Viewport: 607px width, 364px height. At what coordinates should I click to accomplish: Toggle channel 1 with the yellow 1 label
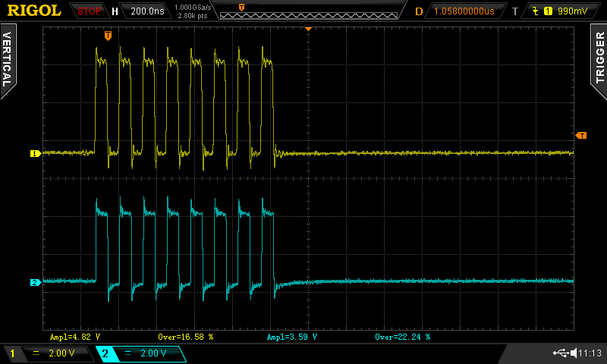[11, 353]
